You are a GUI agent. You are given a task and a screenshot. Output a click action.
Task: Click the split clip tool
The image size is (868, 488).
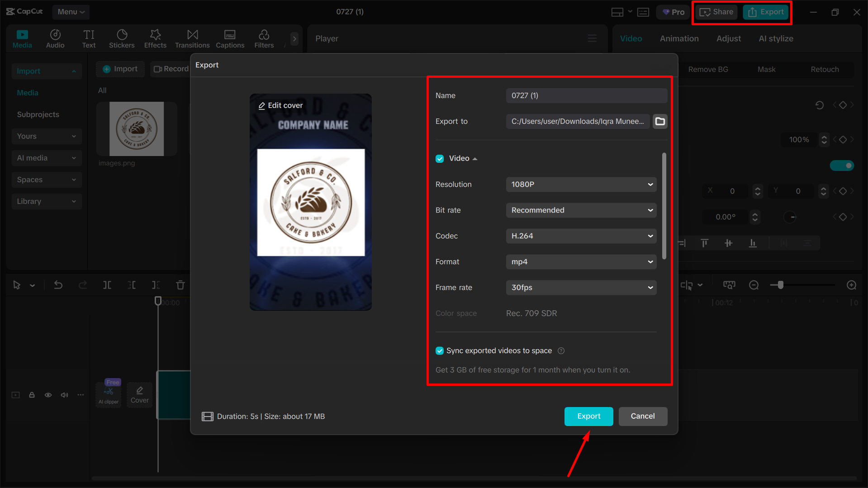[107, 285]
